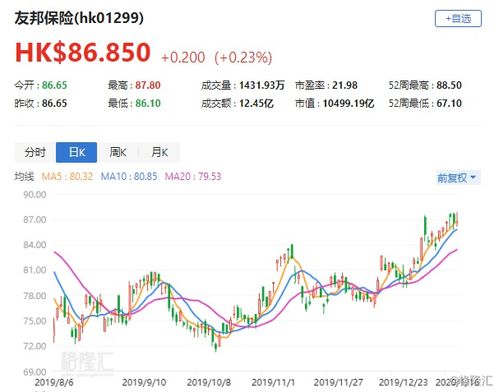
Task: Click the 78.00 y-axis label
Action: coord(35,296)
